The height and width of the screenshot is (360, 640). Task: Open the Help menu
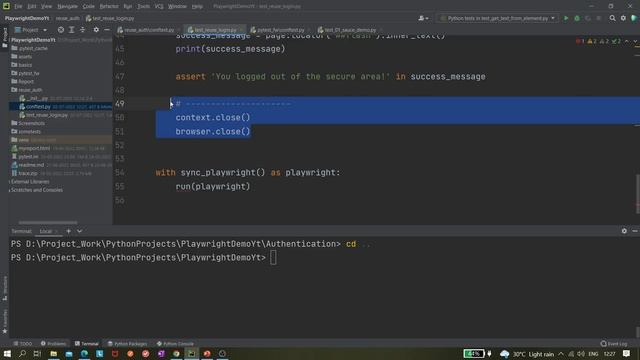[x=197, y=7]
